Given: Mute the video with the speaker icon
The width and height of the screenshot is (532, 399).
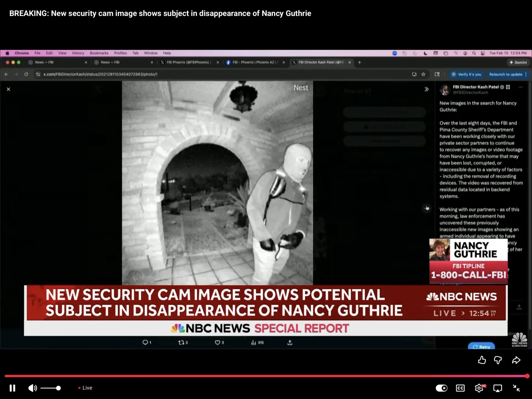Looking at the screenshot, I should [32, 388].
